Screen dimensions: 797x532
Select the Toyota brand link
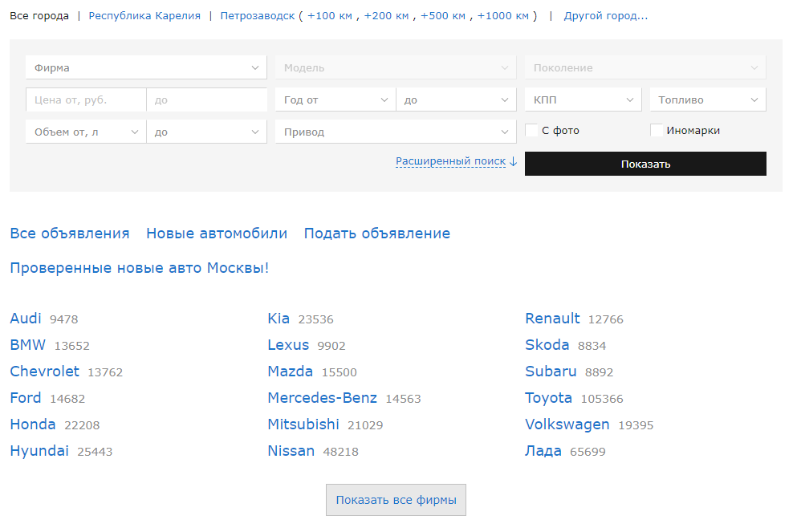click(x=548, y=398)
